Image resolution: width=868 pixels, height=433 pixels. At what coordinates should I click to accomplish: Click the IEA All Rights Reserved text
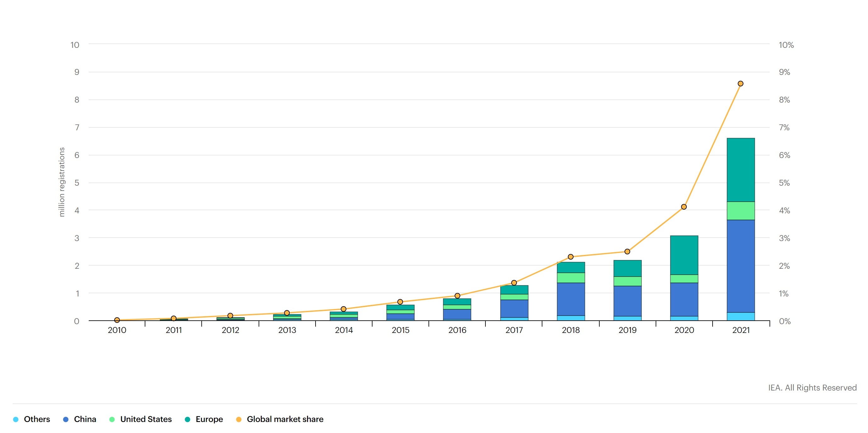coord(812,387)
